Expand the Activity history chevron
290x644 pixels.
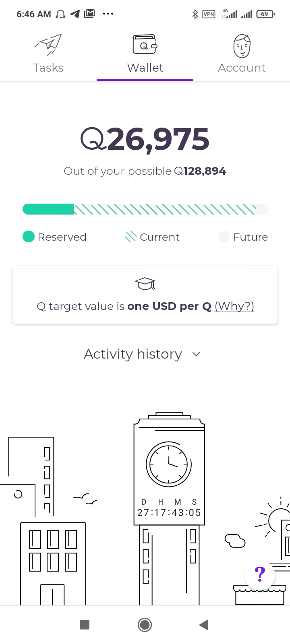point(196,354)
